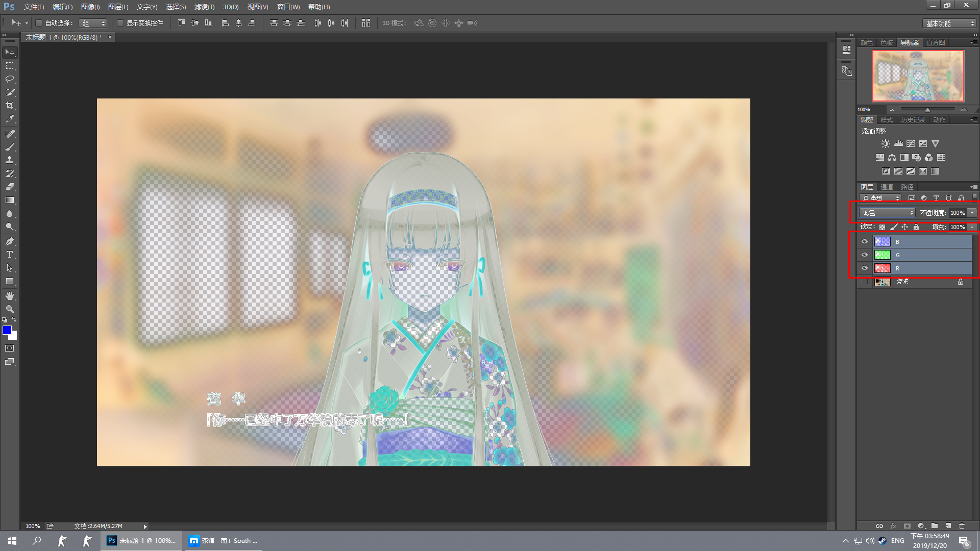The image size is (980, 551).
Task: Open the auto-select 组 dropdown
Action: [x=93, y=23]
